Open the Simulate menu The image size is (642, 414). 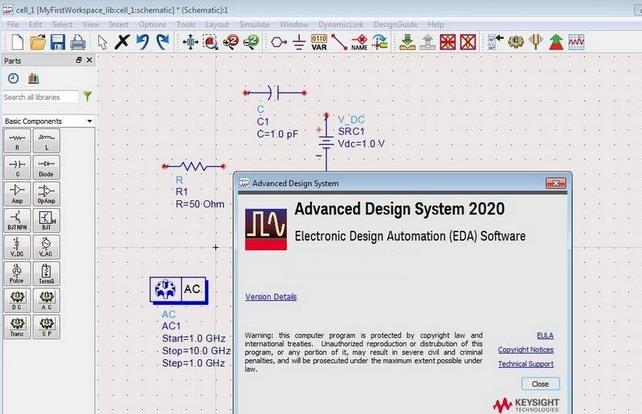click(254, 25)
